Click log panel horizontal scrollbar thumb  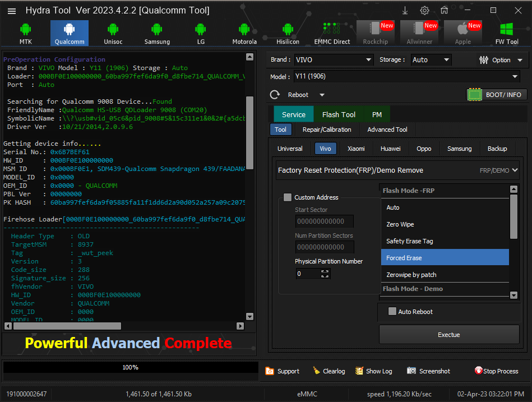point(67,326)
